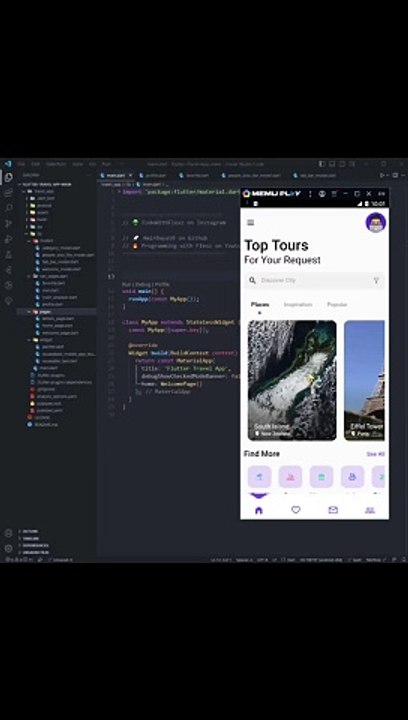Tap the fourth Find More category icon
The height and width of the screenshot is (720, 408).
pyautogui.click(x=352, y=477)
